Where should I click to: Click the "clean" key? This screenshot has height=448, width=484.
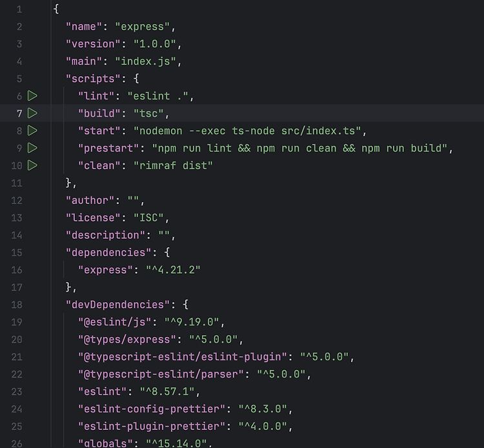99,165
